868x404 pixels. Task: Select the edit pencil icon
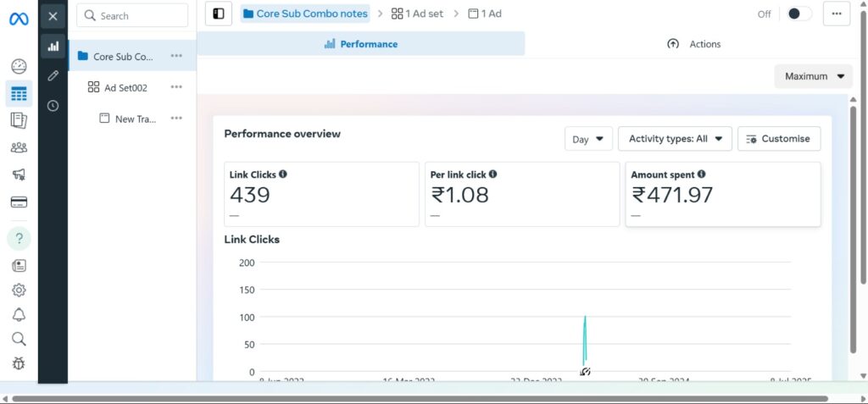coord(53,76)
